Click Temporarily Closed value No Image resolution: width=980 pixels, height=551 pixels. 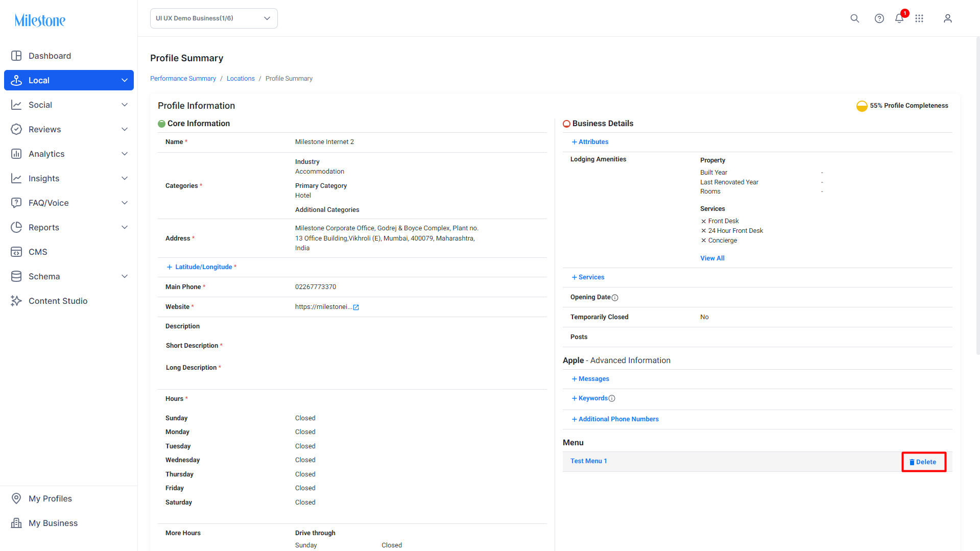point(704,317)
